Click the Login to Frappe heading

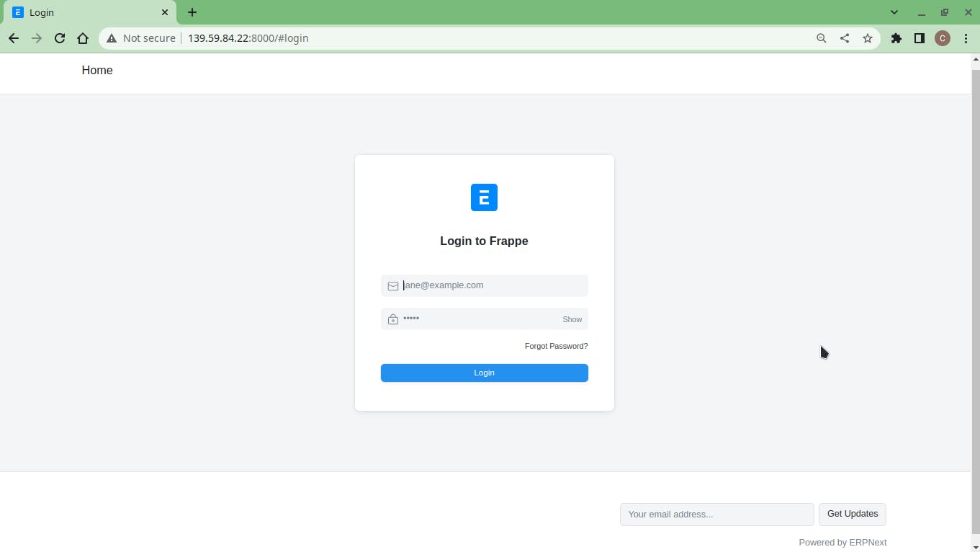click(x=484, y=241)
